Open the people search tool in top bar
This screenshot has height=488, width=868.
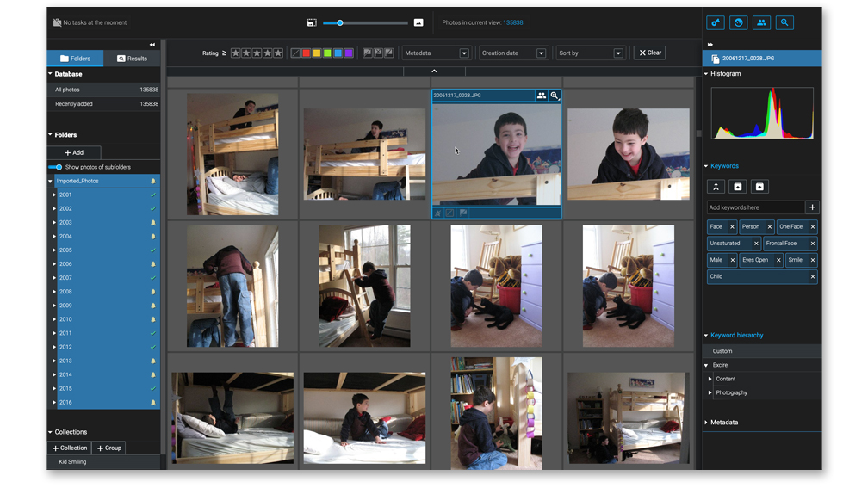tap(762, 22)
